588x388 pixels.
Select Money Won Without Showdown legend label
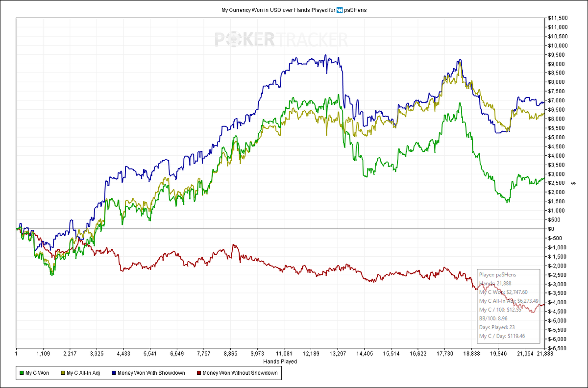[240, 373]
